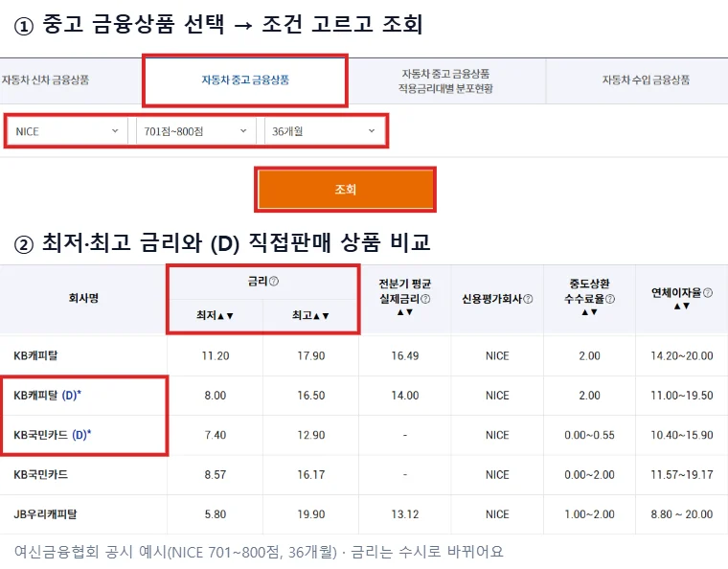The width and height of the screenshot is (728, 569).
Task: Click help icon beside 신용평가회사
Action: [528, 299]
